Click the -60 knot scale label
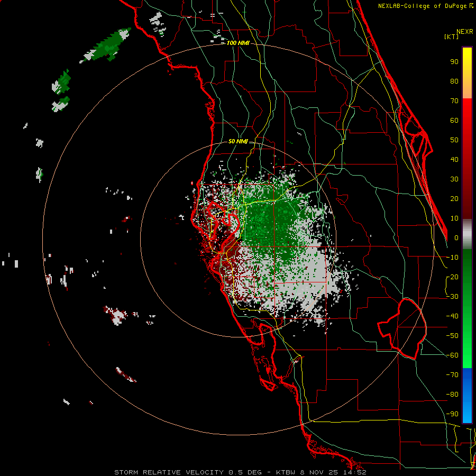Screen dimensions: 476x476 (x=452, y=355)
